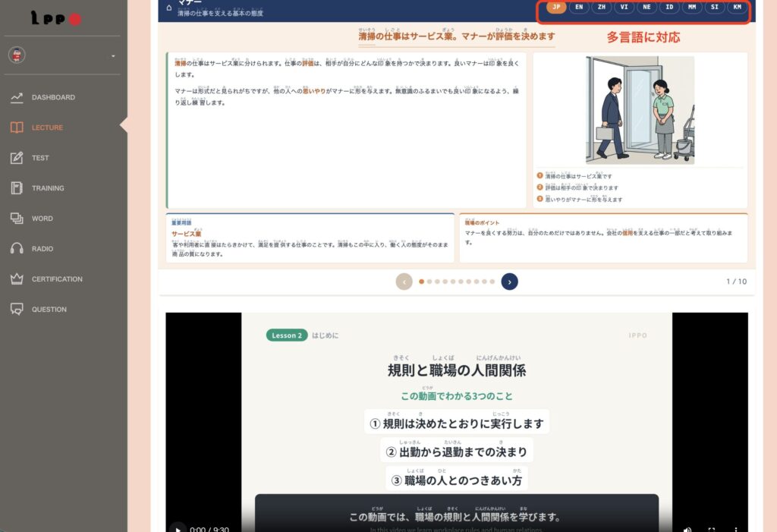Open the TRAINING section via its notebook icon
The image size is (777, 532).
pos(17,188)
